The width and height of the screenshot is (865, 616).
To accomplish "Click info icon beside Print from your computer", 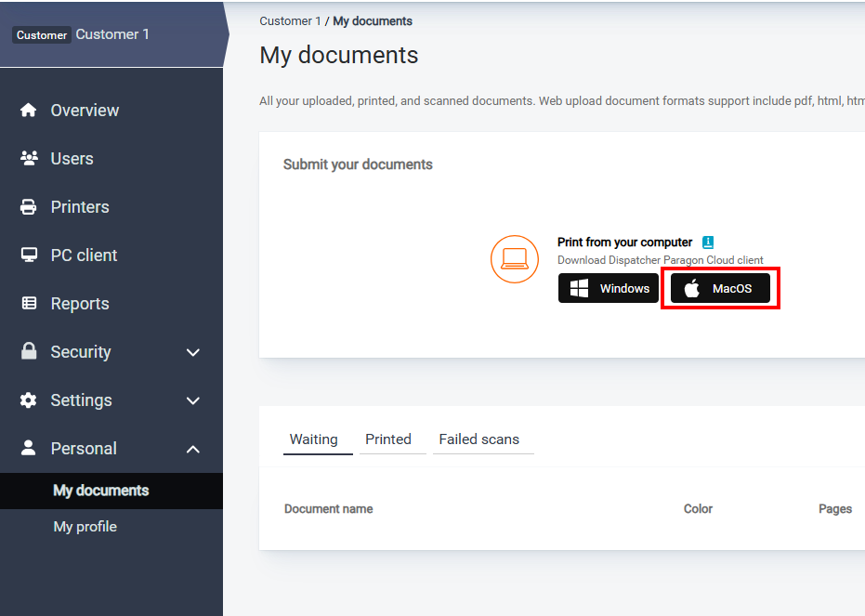I will tap(708, 242).
